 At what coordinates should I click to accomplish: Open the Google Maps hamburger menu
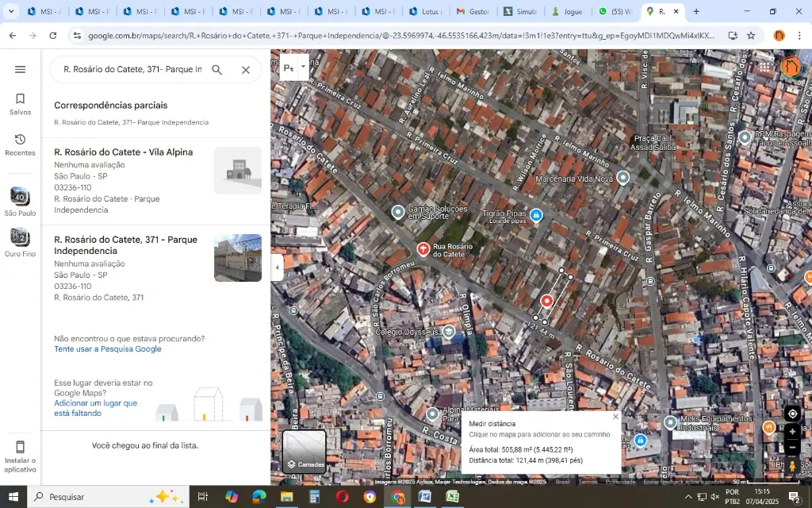(20, 70)
